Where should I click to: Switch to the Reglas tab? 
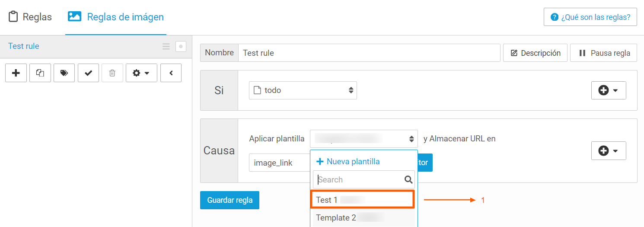click(30, 17)
